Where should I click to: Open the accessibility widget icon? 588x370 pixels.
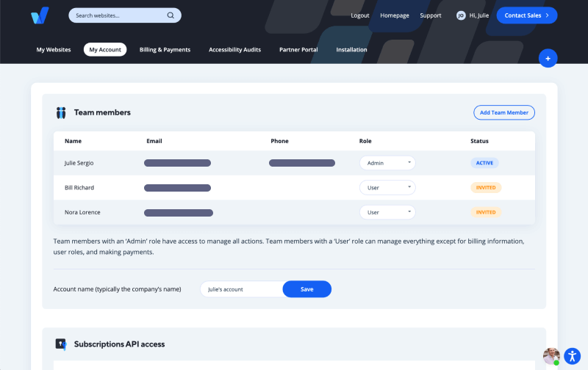[573, 356]
